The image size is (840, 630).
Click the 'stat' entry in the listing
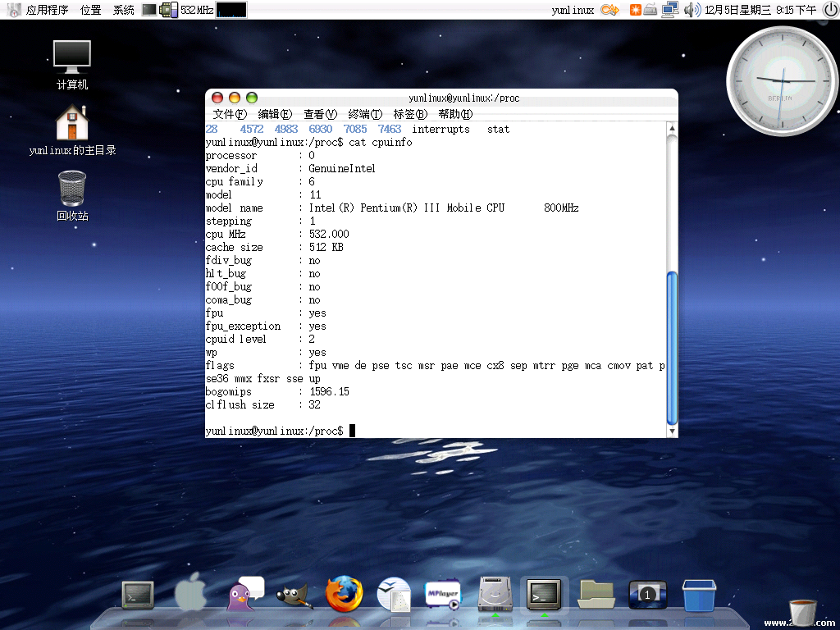(498, 129)
